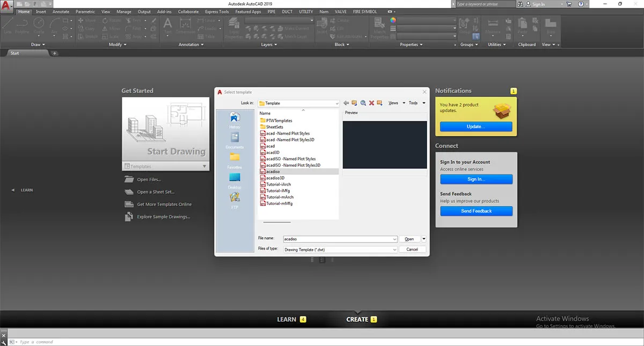This screenshot has height=346, width=644.
Task: Go up one level in the folder tree
Action: [x=354, y=103]
